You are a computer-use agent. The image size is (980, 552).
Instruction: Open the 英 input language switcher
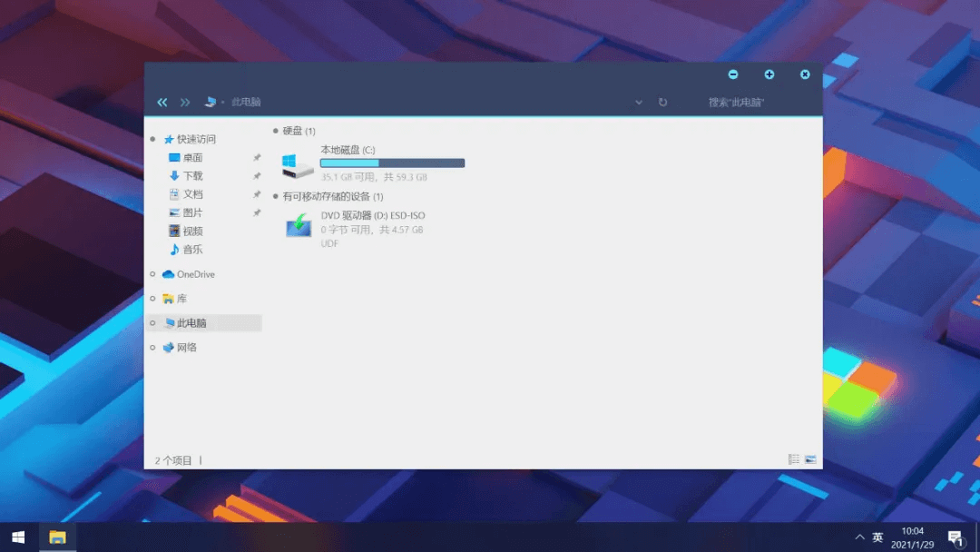pyautogui.click(x=877, y=537)
